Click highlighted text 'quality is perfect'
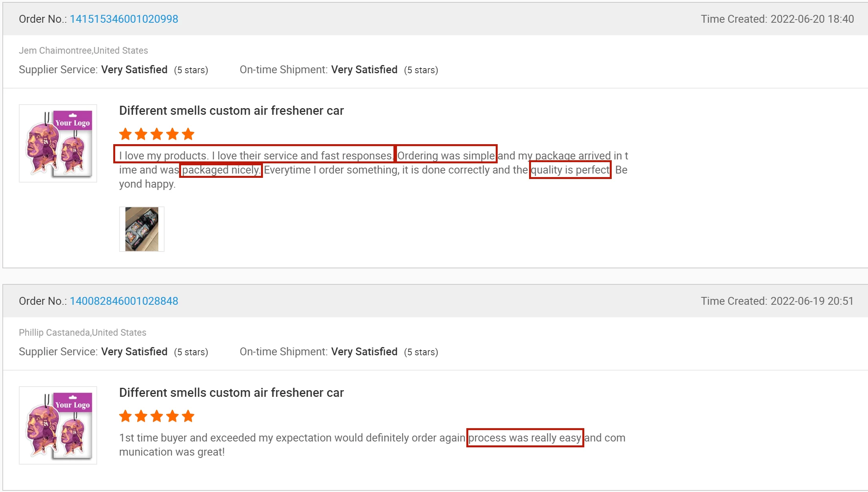 [570, 170]
